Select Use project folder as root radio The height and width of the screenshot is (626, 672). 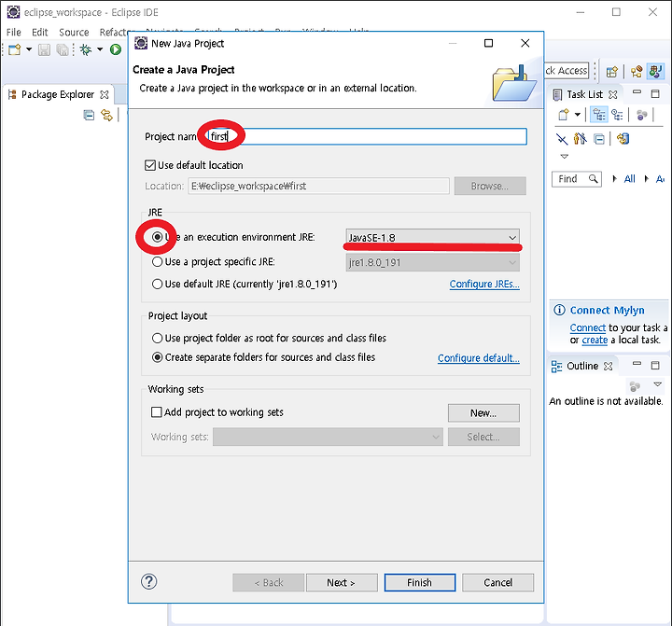click(x=158, y=338)
